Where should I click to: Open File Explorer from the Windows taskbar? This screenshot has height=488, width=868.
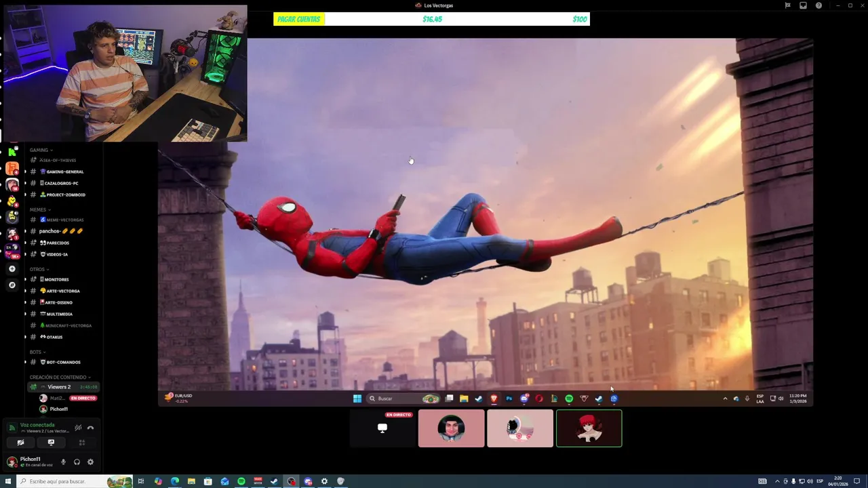coord(191,481)
